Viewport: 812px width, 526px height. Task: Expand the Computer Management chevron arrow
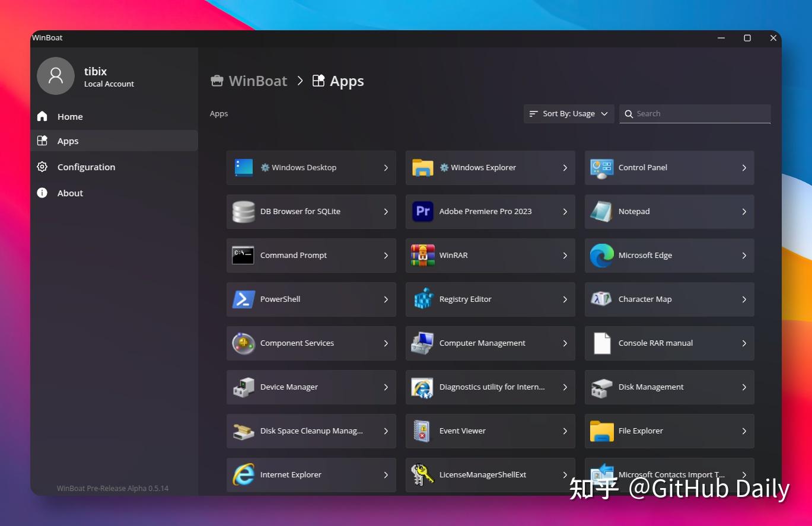pyautogui.click(x=565, y=343)
